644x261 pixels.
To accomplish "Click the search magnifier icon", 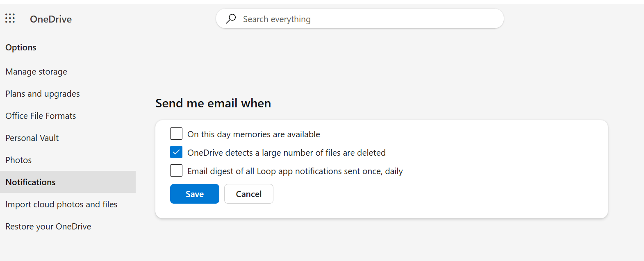I will coord(231,19).
